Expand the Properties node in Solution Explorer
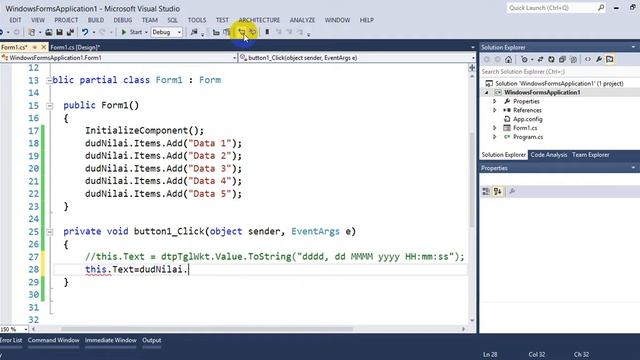The width and height of the screenshot is (640, 360). coord(495,101)
